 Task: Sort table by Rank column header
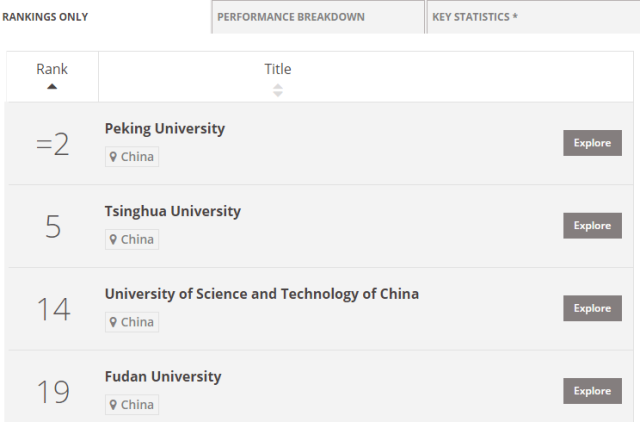coord(52,69)
